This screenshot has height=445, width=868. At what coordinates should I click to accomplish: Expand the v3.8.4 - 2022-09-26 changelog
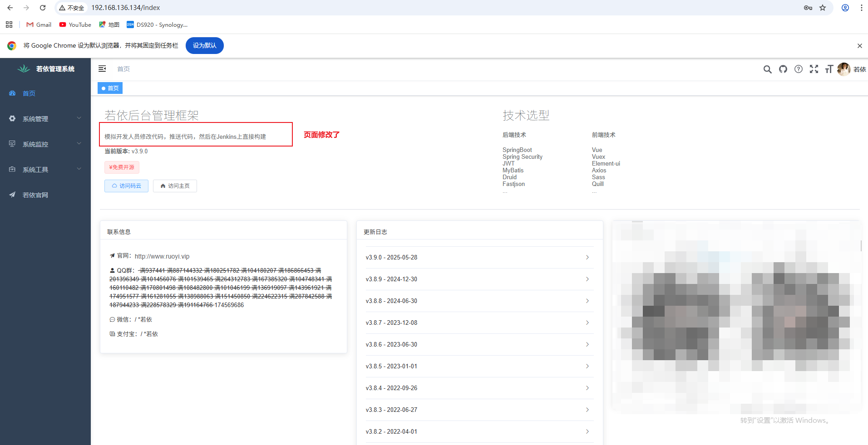tap(479, 388)
